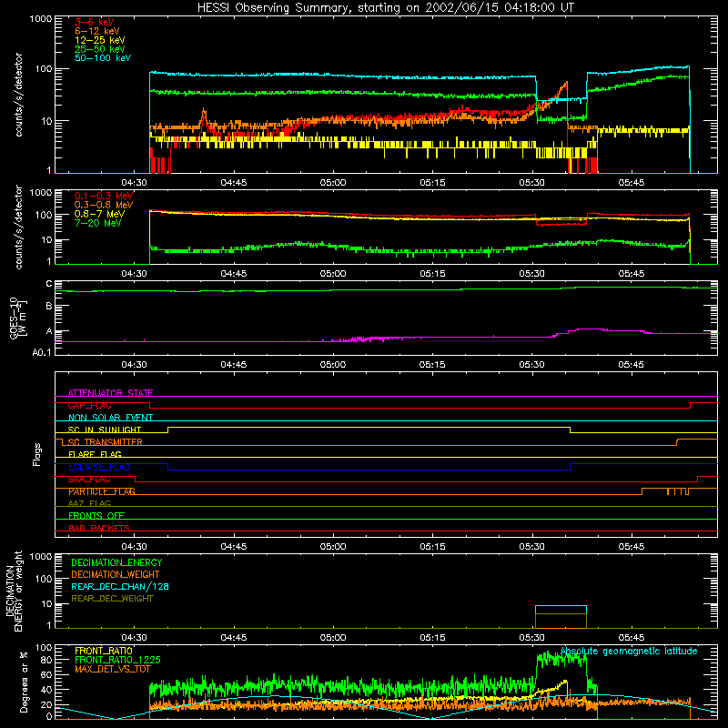
Task: Click the DECIMATION_WEIGHT legend label
Action: [116, 574]
